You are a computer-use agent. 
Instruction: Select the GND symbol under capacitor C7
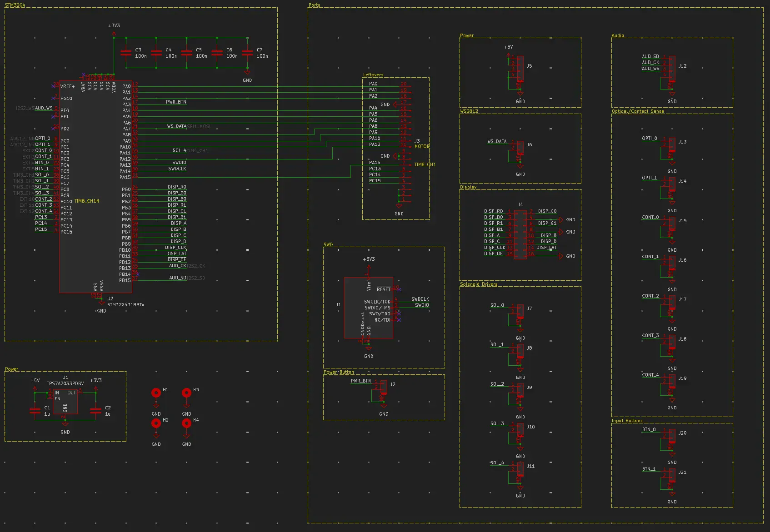coord(247,75)
